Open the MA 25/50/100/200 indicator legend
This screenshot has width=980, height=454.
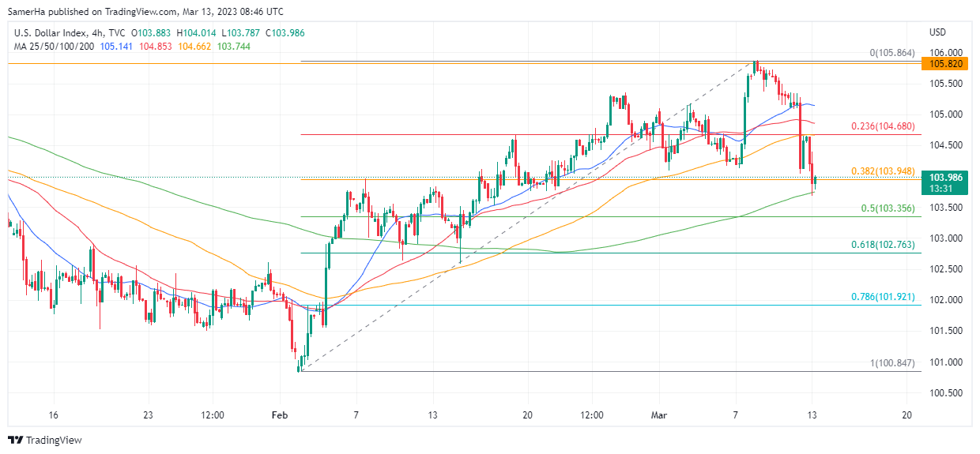(x=51, y=47)
